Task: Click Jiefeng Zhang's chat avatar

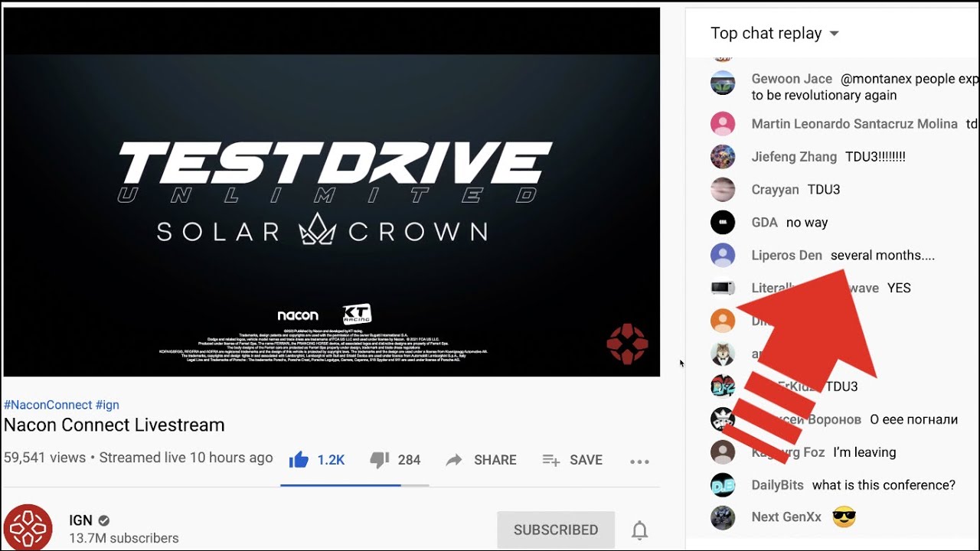Action: point(723,157)
